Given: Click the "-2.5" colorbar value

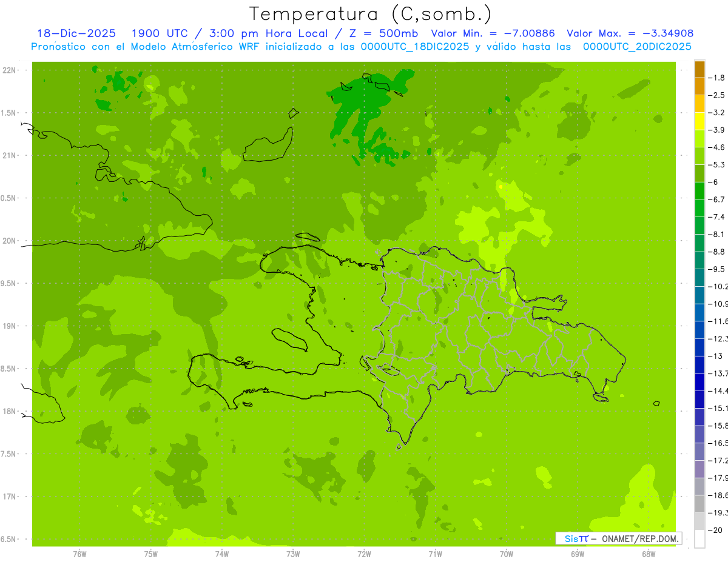Looking at the screenshot, I should (716, 95).
